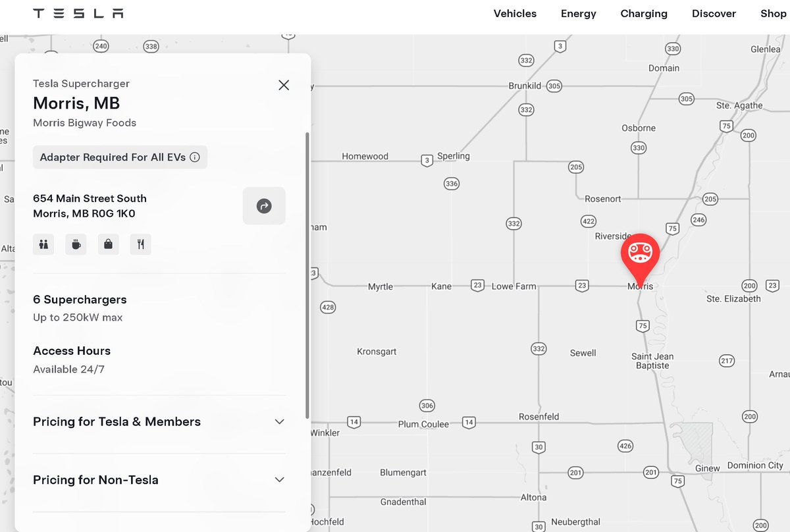
Task: Click the Access Hours heading
Action: 72,351
